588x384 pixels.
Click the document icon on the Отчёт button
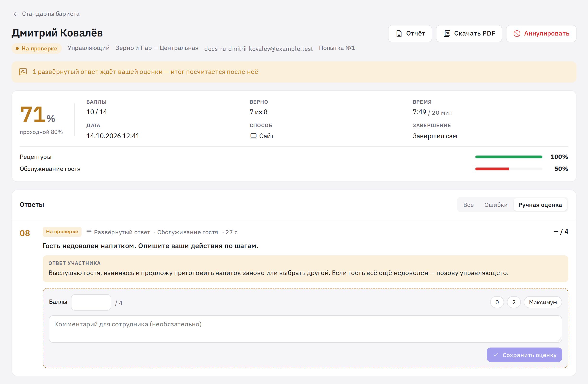point(399,34)
